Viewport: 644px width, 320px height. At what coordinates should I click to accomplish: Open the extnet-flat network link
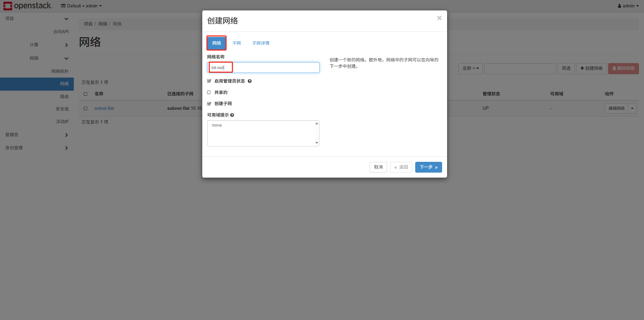(x=104, y=108)
